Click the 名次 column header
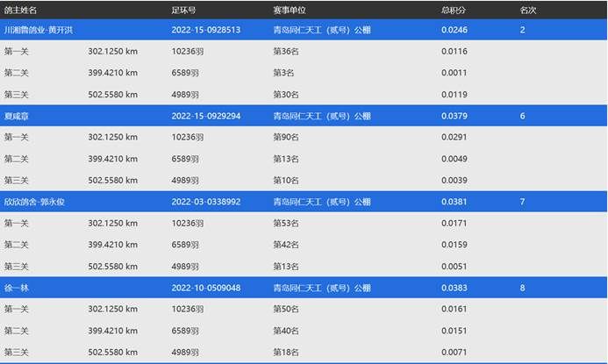 coord(527,10)
